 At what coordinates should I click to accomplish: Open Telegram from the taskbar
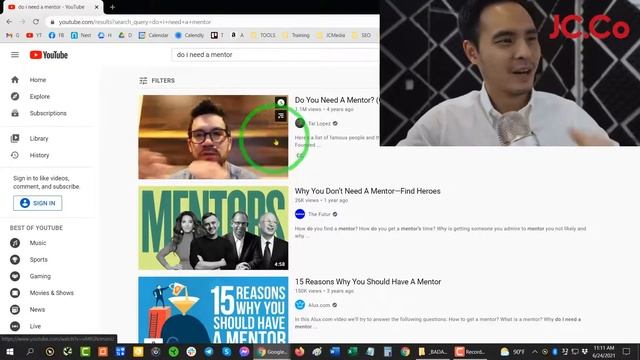coord(209,351)
